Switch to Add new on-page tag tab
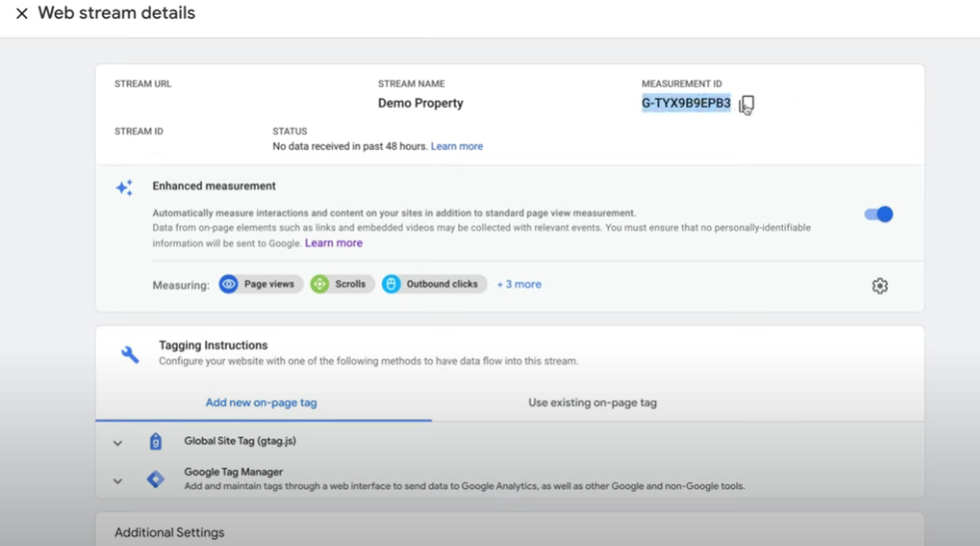Image resolution: width=980 pixels, height=546 pixels. 261,403
